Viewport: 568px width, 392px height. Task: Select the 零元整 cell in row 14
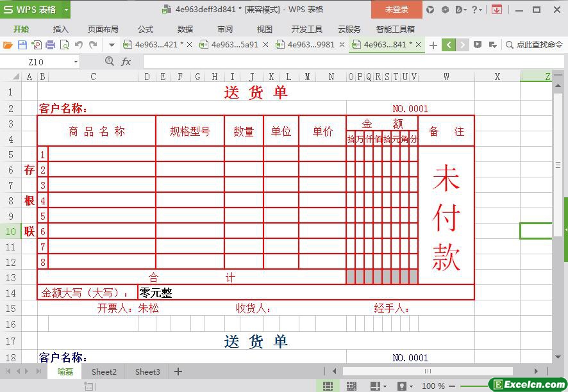306,293
